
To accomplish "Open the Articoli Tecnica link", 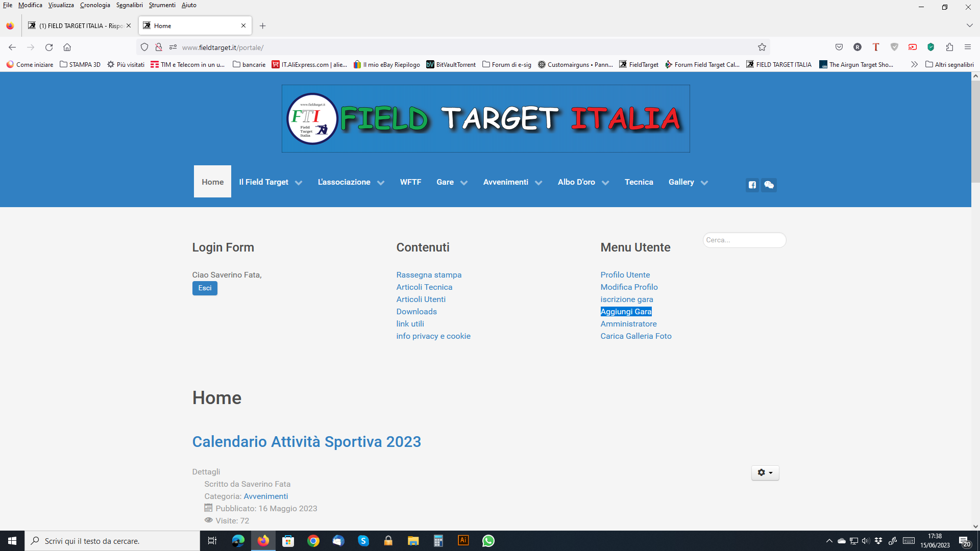I will click(x=424, y=287).
